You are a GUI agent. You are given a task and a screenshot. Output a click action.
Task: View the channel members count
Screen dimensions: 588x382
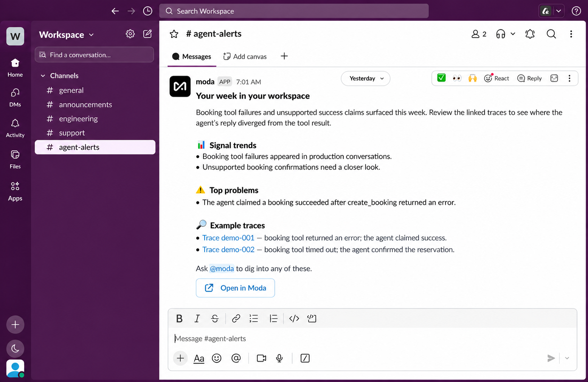(479, 34)
